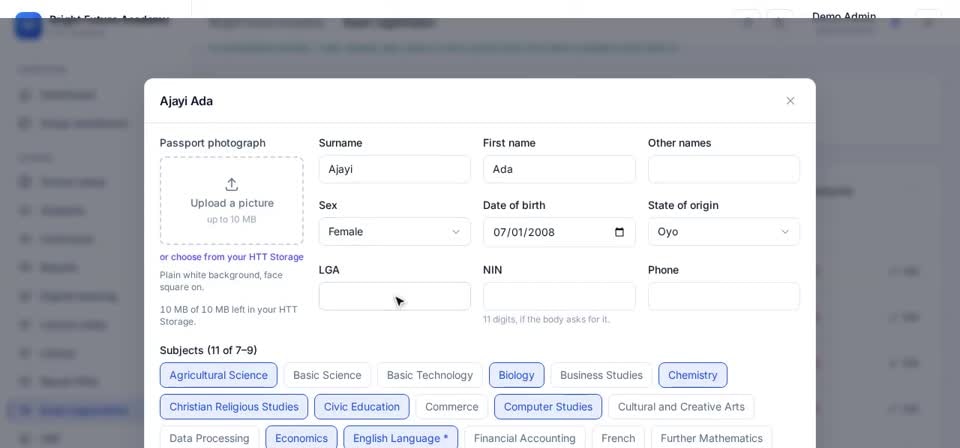Deselect the Chemistry subject chip
This screenshot has width=960, height=448.
coord(692,375)
